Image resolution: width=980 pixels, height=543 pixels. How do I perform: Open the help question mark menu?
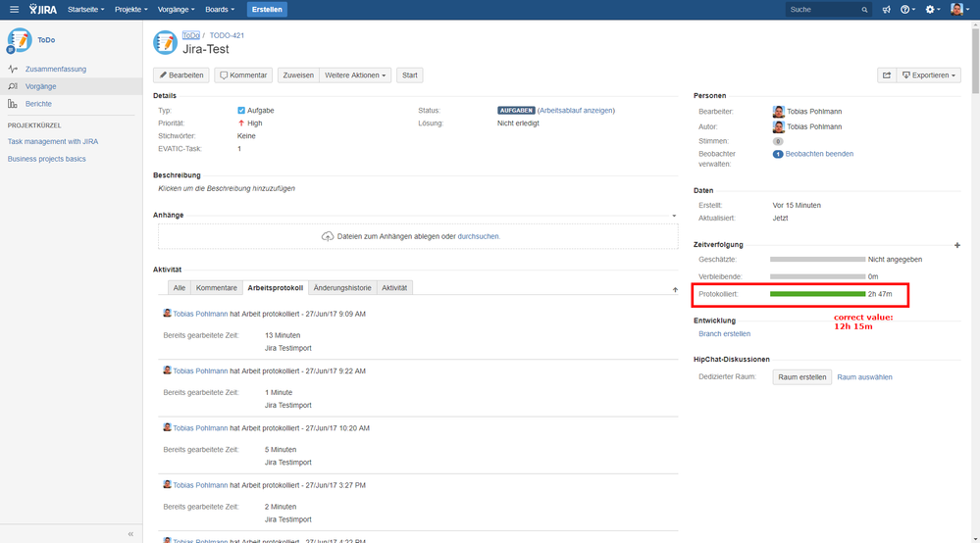pyautogui.click(x=907, y=10)
